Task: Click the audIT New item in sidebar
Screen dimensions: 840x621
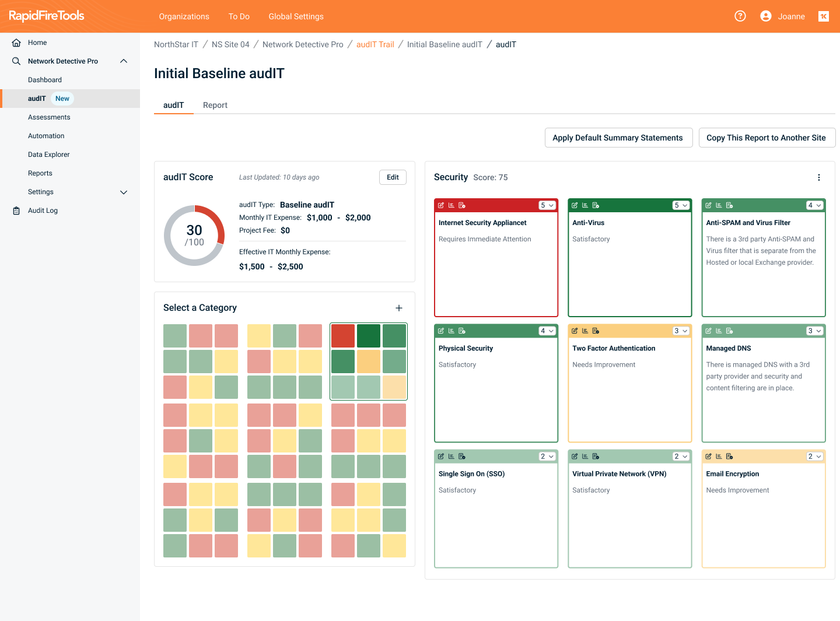Action: [x=70, y=99]
